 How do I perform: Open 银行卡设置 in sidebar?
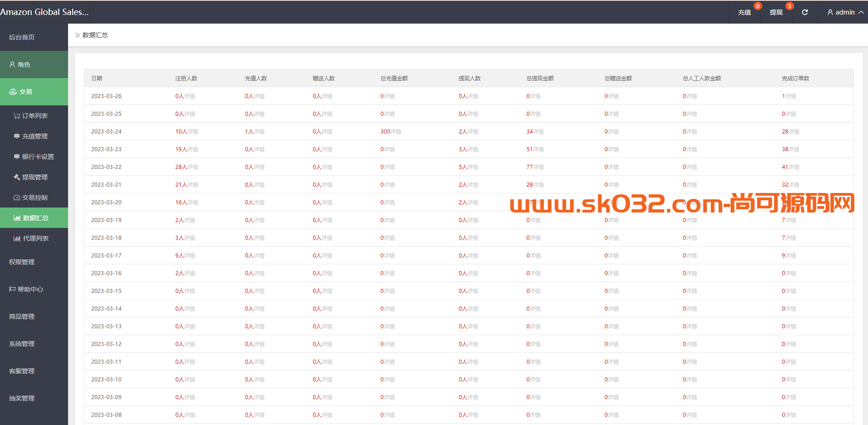(34, 157)
